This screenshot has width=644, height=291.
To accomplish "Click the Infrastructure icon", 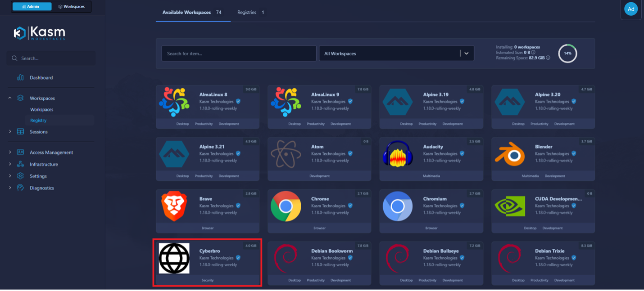I will (x=20, y=164).
